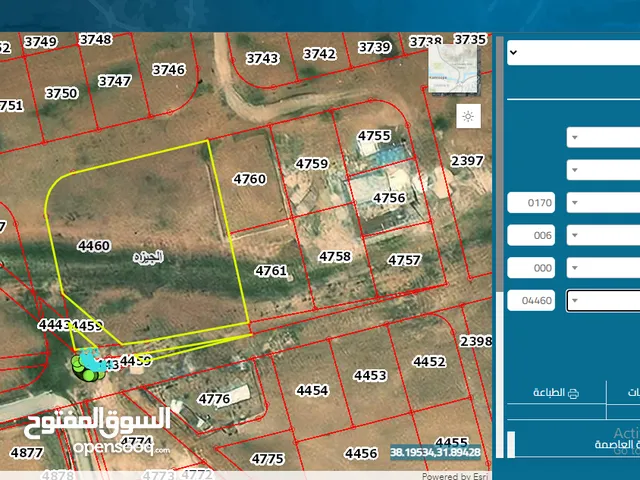Click the side panel vertical scrollbar
Screen dimensions: 640x480
[x=500, y=245]
